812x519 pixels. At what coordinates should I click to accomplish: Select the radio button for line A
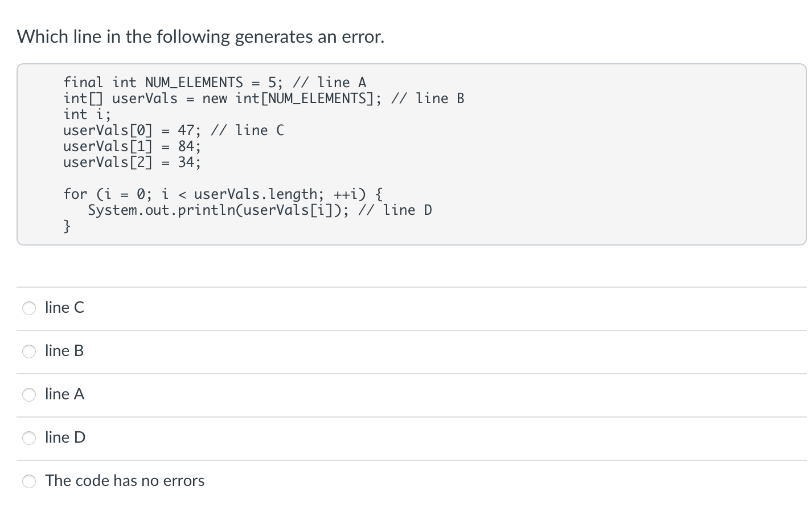pos(29,395)
